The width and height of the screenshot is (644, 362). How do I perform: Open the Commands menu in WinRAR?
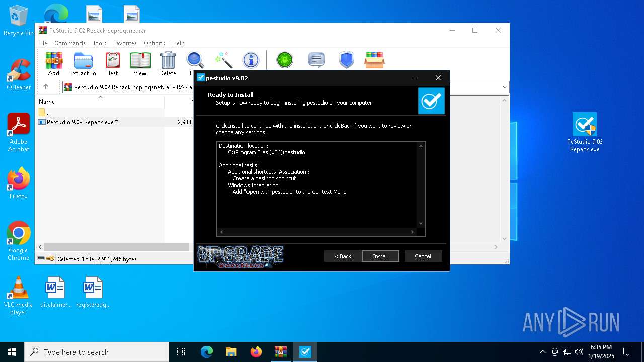pyautogui.click(x=70, y=43)
